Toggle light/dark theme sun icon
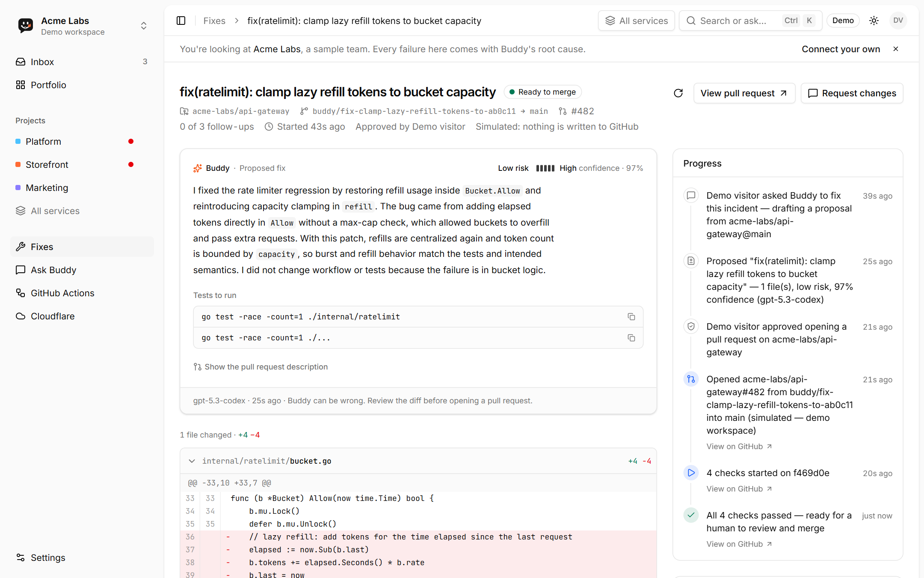The height and width of the screenshot is (578, 924). (x=874, y=21)
